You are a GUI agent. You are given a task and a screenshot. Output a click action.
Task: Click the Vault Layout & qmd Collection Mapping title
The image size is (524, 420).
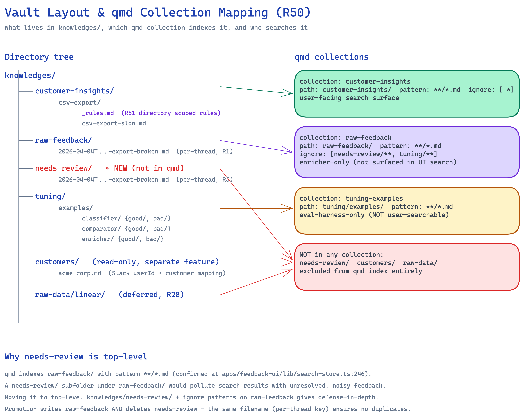tap(157, 13)
